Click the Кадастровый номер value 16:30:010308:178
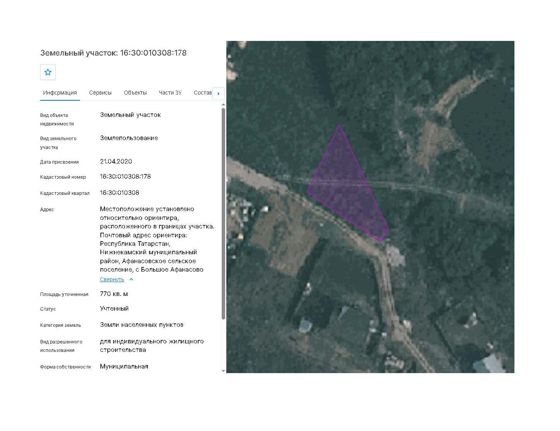 125,177
